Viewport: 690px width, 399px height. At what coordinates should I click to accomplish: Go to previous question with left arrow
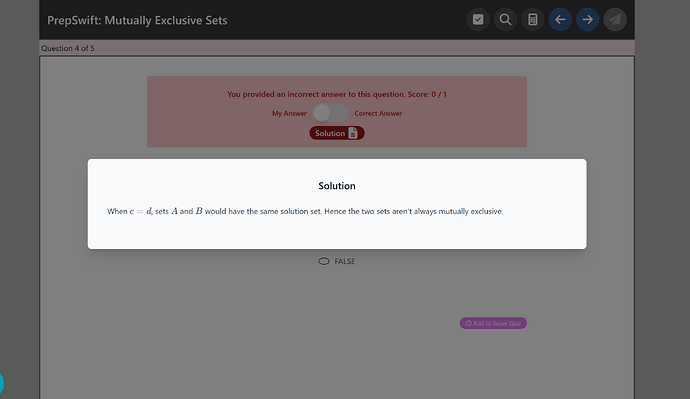point(560,20)
